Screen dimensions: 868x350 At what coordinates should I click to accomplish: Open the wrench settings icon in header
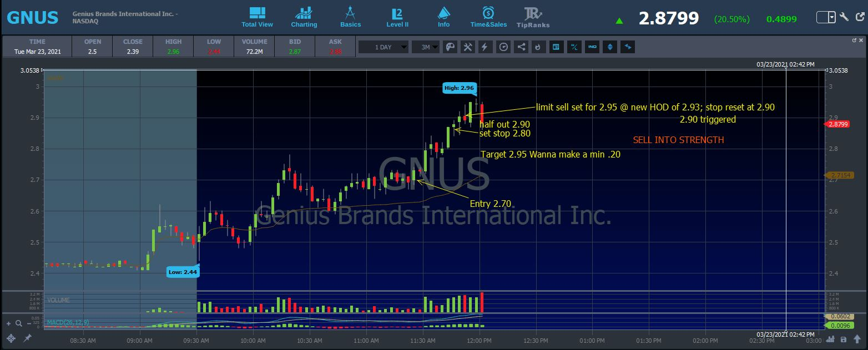(844, 17)
